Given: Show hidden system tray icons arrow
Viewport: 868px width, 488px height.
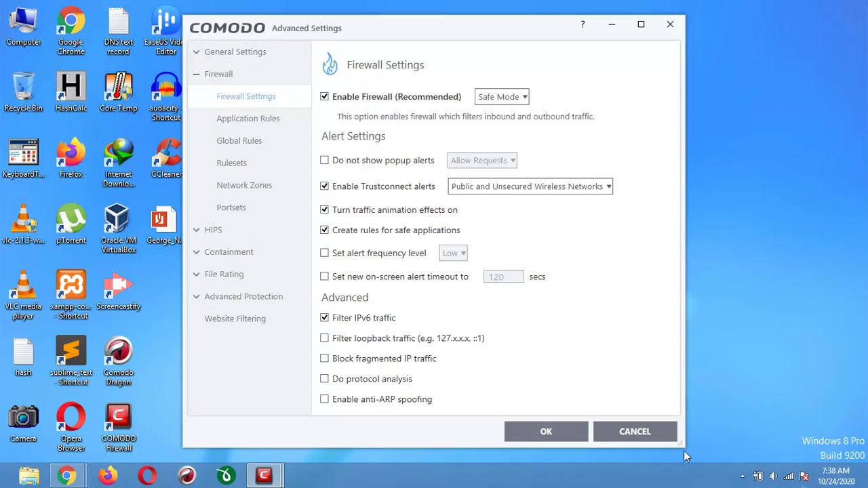Looking at the screenshot, I should (742, 476).
